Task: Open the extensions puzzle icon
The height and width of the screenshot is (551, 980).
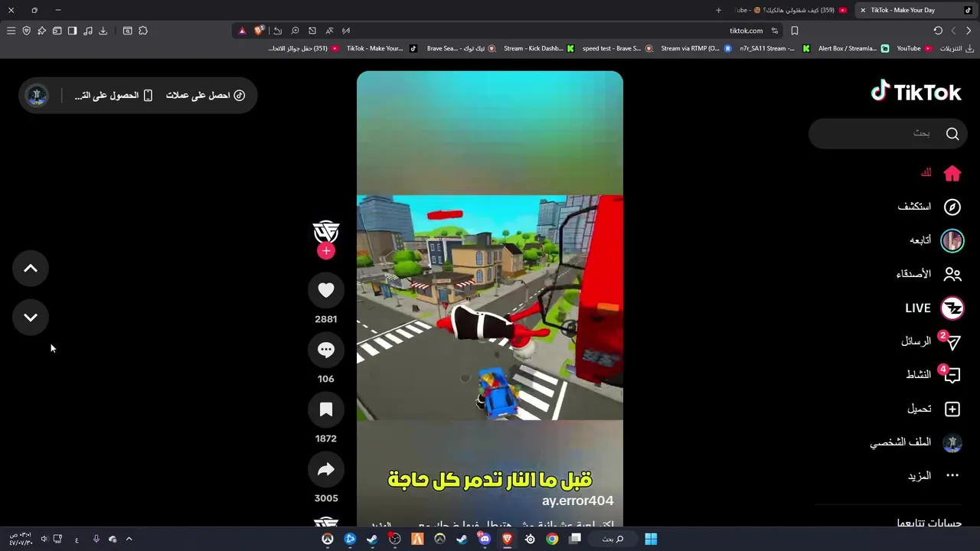Action: pyautogui.click(x=143, y=31)
